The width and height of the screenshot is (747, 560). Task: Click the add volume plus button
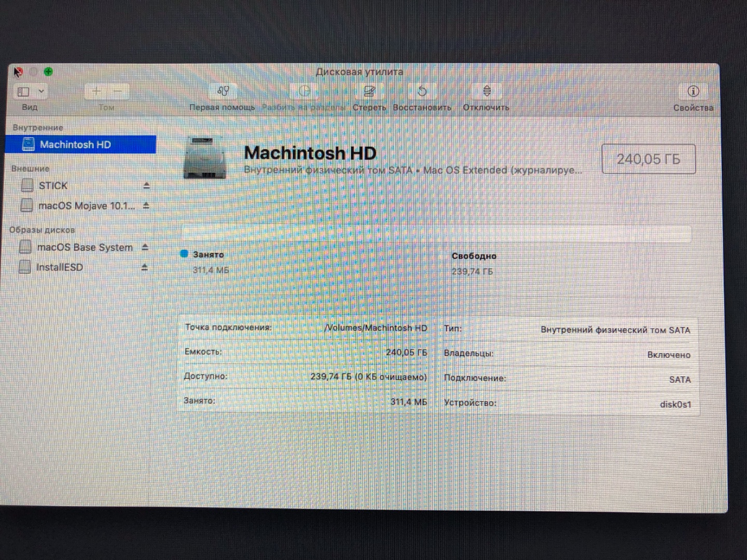(96, 91)
